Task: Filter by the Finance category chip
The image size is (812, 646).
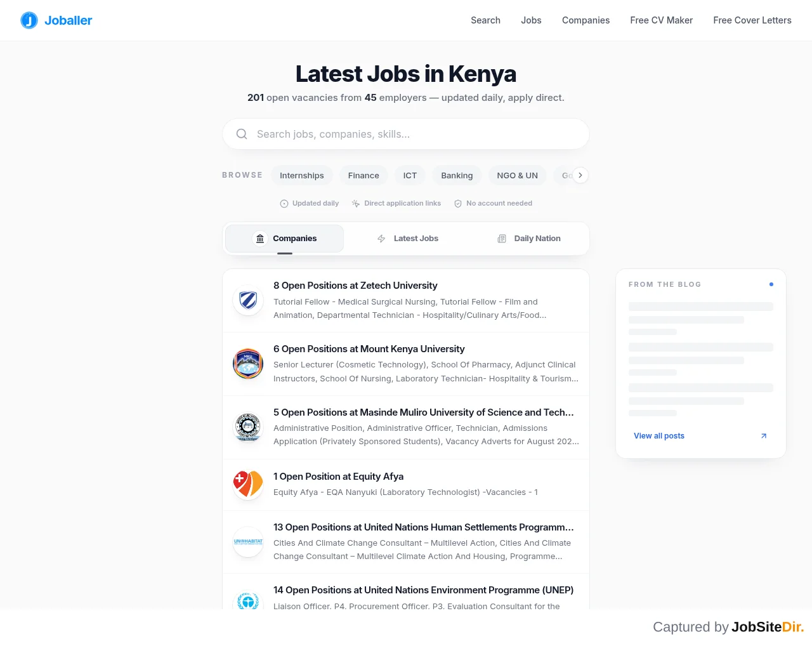Action: pos(363,175)
